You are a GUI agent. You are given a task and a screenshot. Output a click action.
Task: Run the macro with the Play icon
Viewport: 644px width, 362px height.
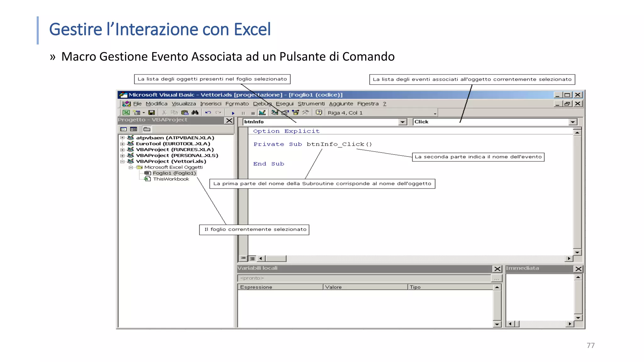(233, 113)
